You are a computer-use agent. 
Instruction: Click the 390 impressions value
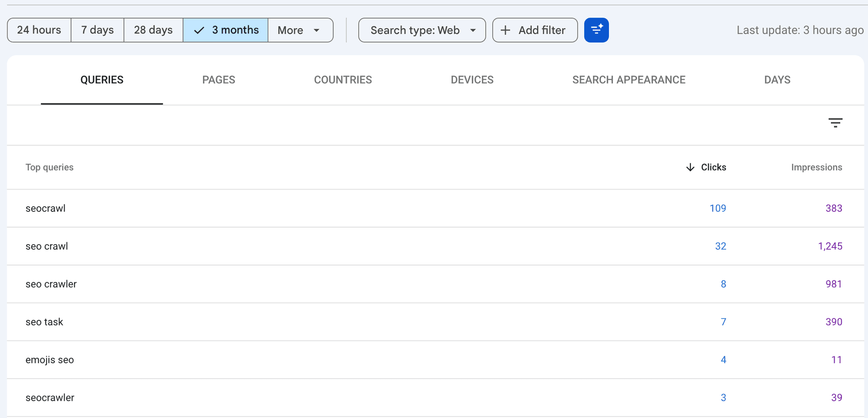(834, 322)
